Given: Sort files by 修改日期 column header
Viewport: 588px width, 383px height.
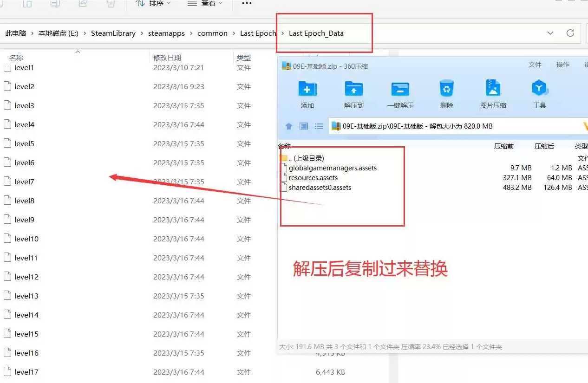Looking at the screenshot, I should [x=167, y=58].
